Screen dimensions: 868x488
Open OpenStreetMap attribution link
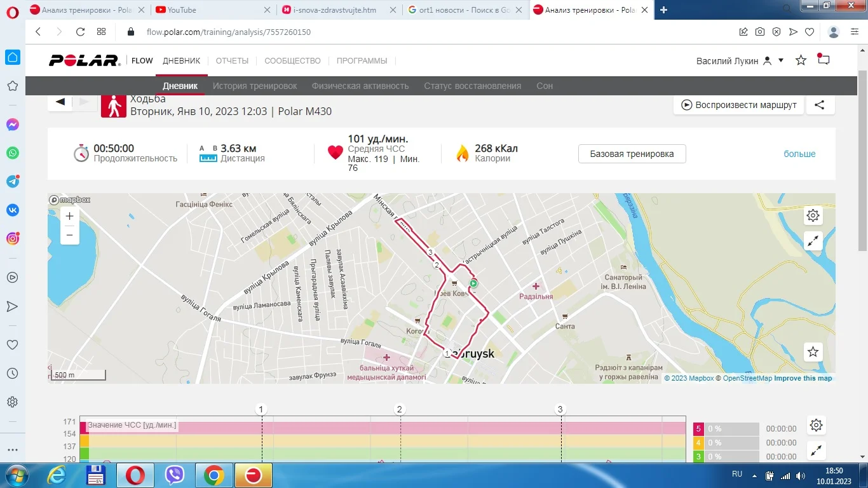(747, 378)
